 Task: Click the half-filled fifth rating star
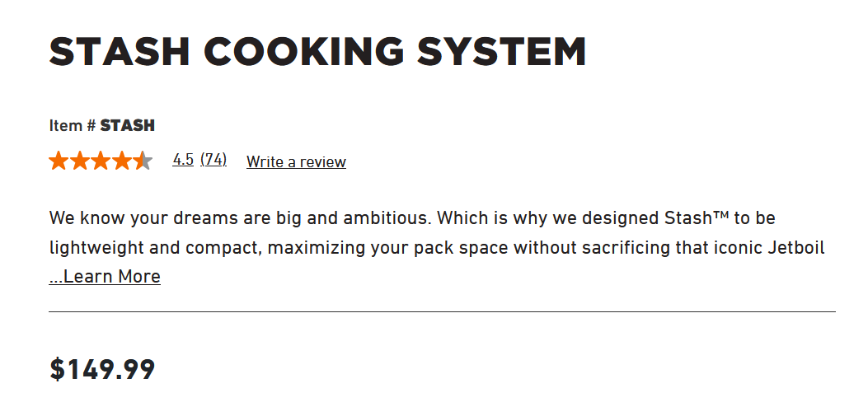[143, 161]
